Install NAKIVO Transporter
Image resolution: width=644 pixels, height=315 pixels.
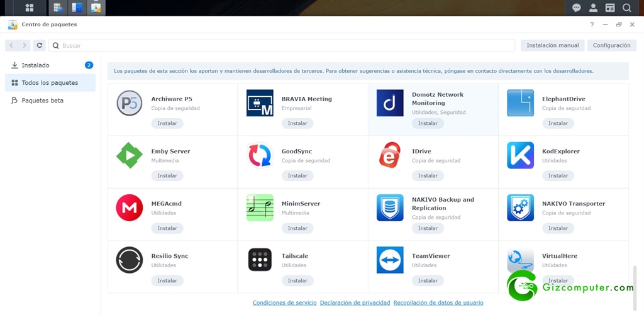coord(558,228)
